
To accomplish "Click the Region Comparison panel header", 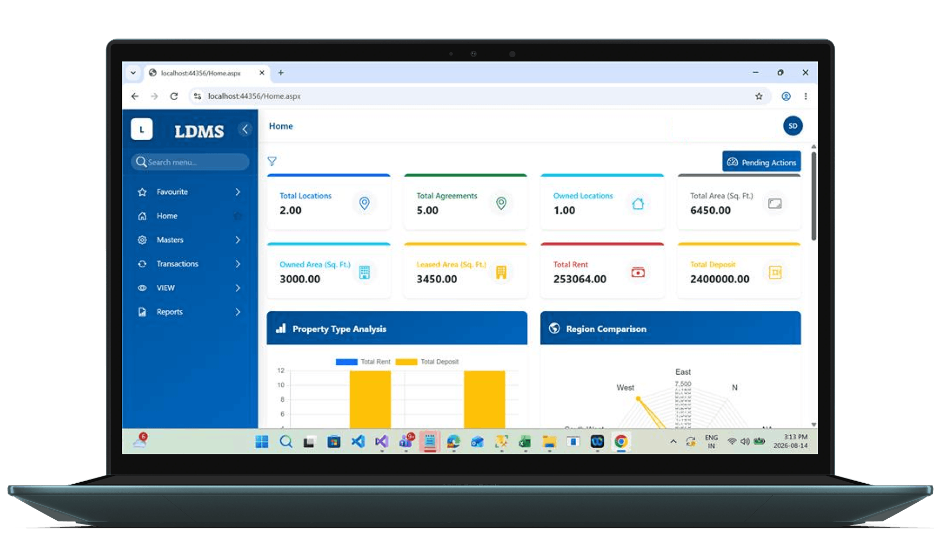I will point(671,329).
